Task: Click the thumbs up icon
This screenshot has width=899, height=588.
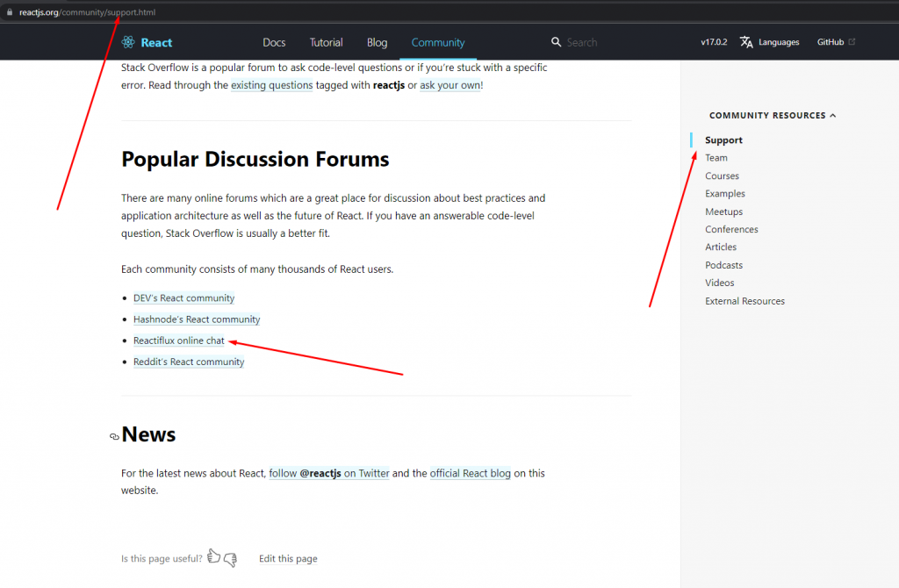Action: [214, 556]
